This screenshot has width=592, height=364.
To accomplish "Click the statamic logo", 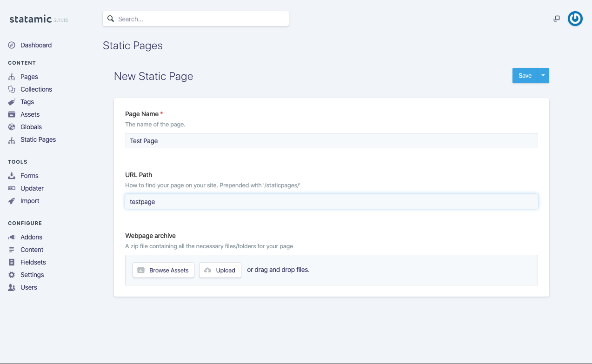I will tap(30, 19).
